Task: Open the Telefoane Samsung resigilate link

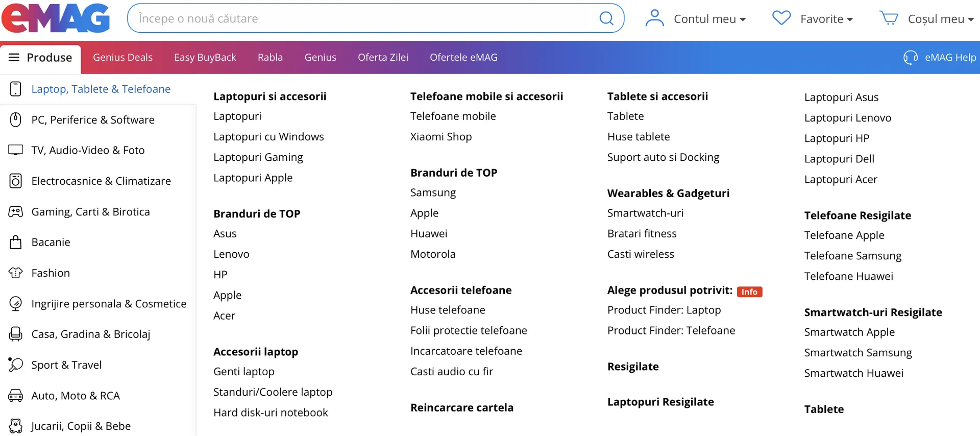Action: (853, 256)
